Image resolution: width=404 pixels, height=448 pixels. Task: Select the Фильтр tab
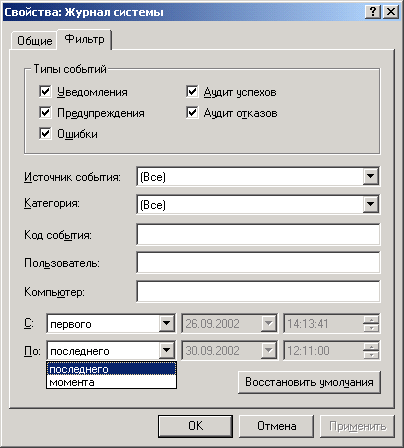pyautogui.click(x=84, y=39)
